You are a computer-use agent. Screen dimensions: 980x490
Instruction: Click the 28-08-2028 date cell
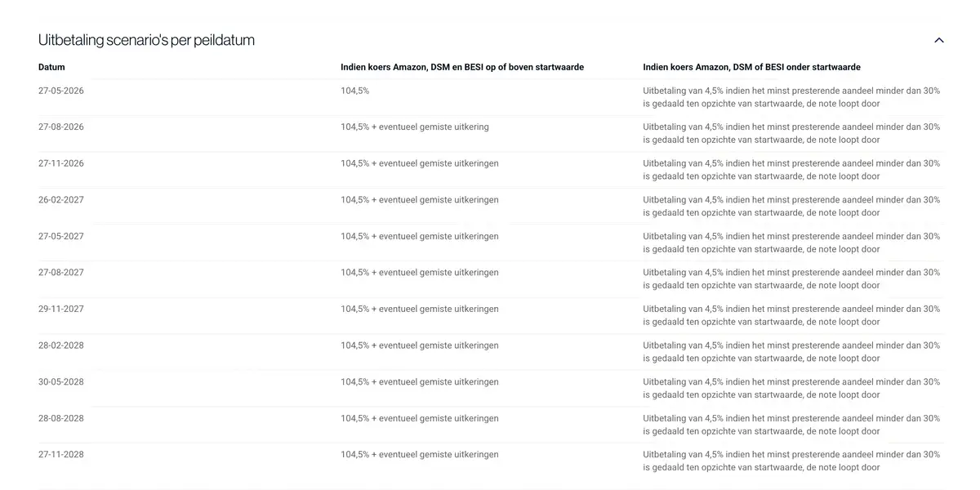coord(61,418)
